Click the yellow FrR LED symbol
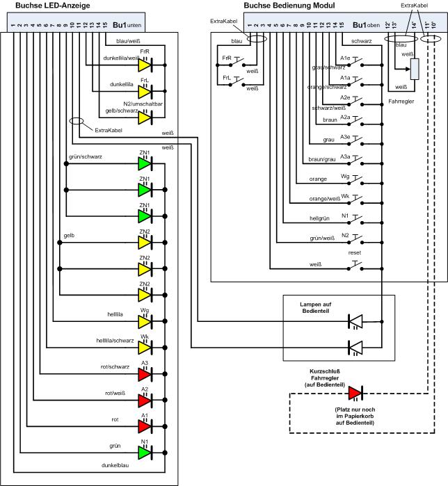Viewport: 448px width, 486px height. click(145, 65)
